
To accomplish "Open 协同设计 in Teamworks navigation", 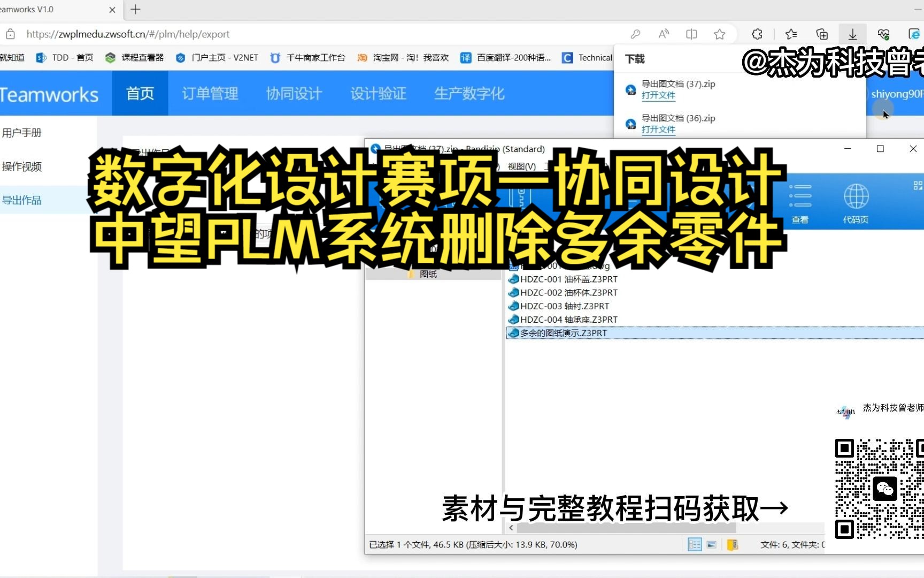I will click(294, 93).
